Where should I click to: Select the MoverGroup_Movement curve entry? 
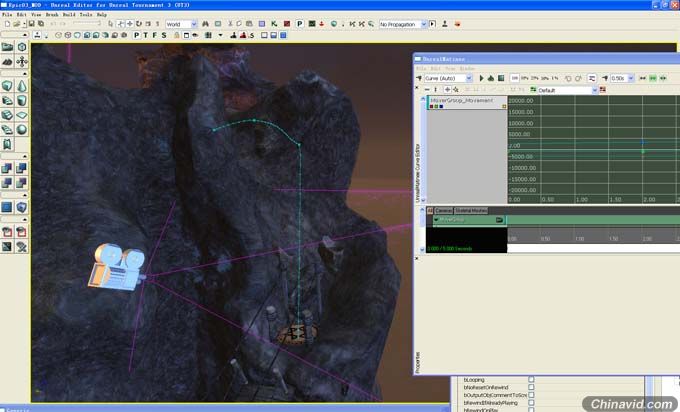point(467,102)
